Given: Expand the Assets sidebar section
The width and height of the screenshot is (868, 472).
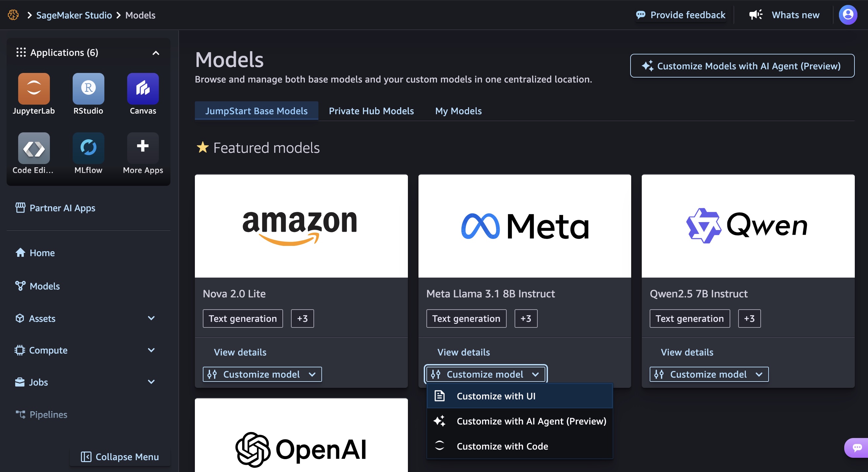Looking at the screenshot, I should 152,318.
